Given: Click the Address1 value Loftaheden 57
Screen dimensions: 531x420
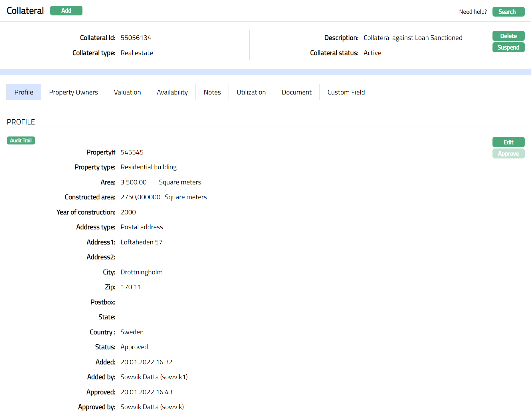Looking at the screenshot, I should click(x=141, y=242).
